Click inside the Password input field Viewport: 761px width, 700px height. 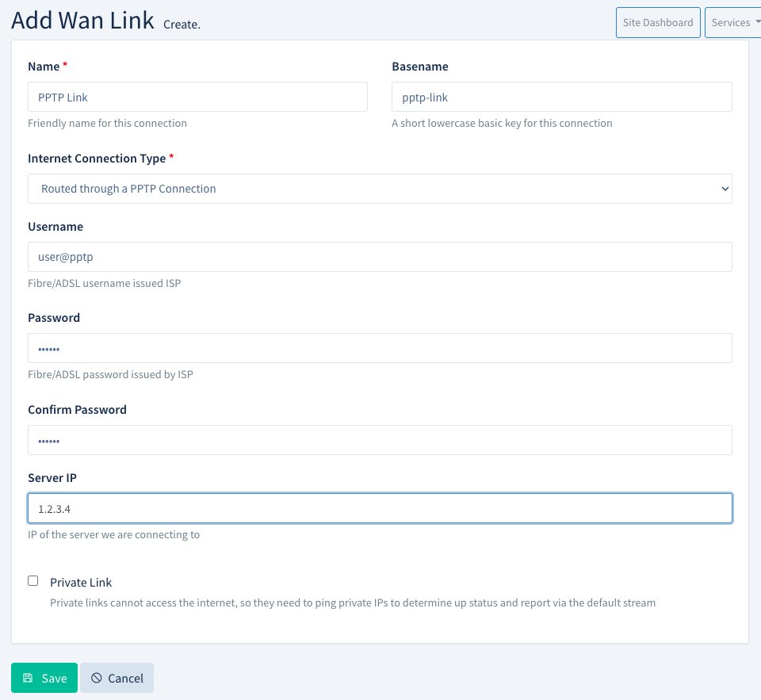[x=380, y=348]
